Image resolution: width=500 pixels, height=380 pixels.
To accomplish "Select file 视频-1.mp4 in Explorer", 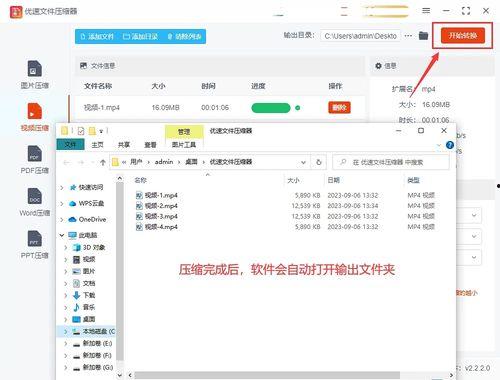I will pyautogui.click(x=157, y=195).
